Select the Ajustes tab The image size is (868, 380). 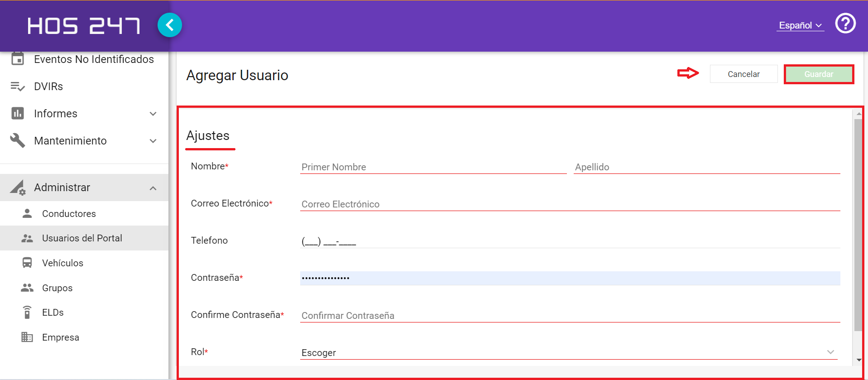pos(208,135)
